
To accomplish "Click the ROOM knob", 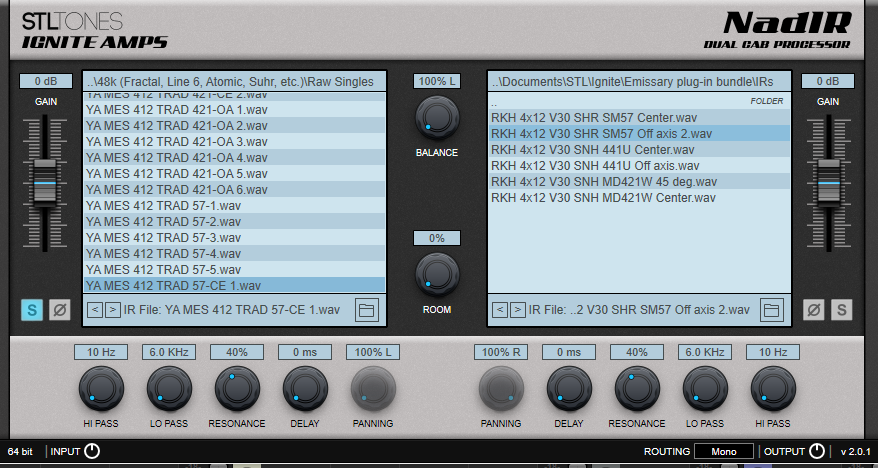I will (x=437, y=273).
